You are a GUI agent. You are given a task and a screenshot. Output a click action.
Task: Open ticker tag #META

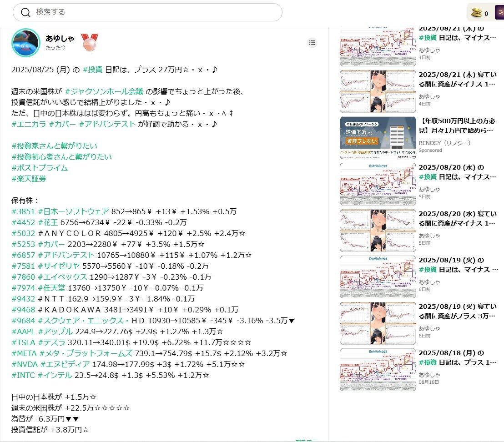pyautogui.click(x=24, y=354)
